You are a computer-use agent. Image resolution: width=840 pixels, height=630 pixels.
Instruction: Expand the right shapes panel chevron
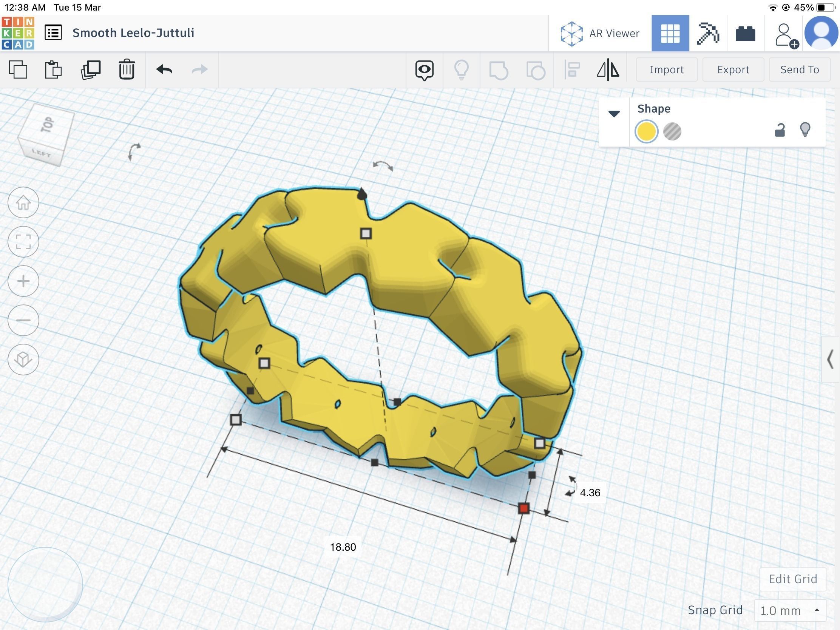(x=831, y=359)
